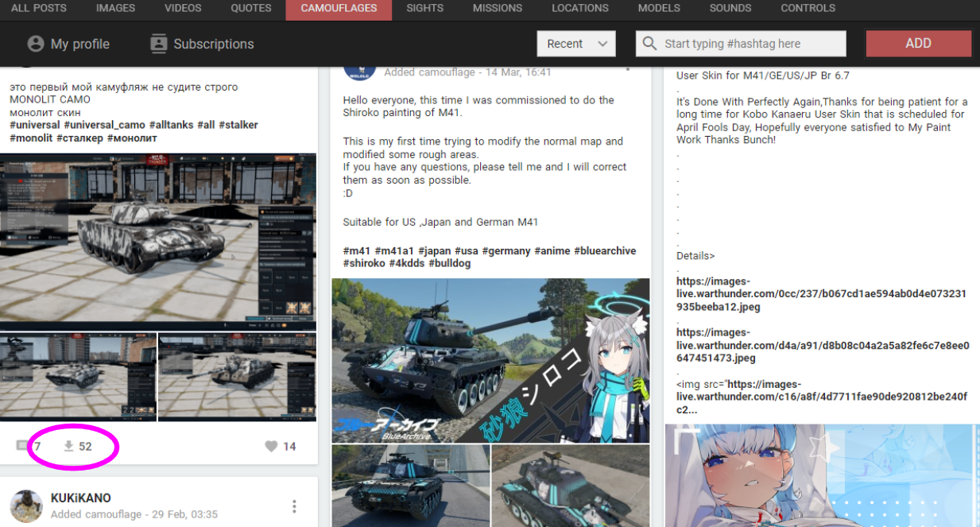
Task: Open the #stalker hashtag
Action: click(x=238, y=125)
